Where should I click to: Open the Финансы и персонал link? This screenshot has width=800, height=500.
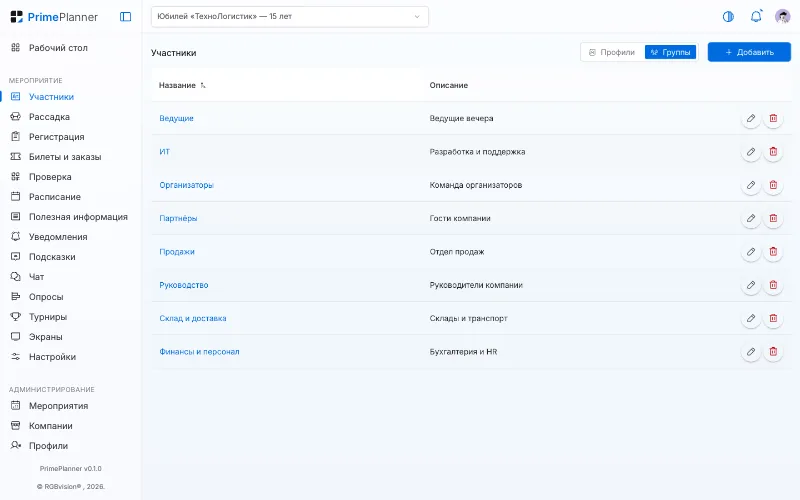[199, 352]
